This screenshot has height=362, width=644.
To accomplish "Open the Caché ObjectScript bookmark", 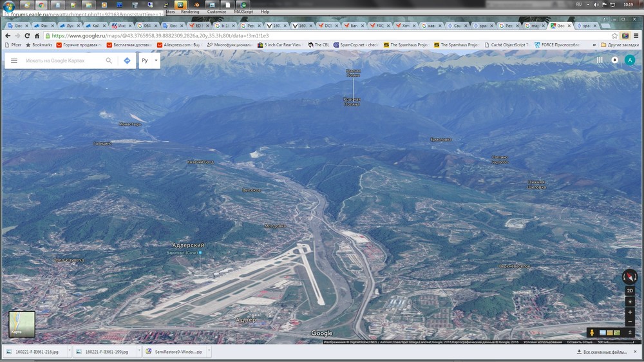I will click(507, 45).
